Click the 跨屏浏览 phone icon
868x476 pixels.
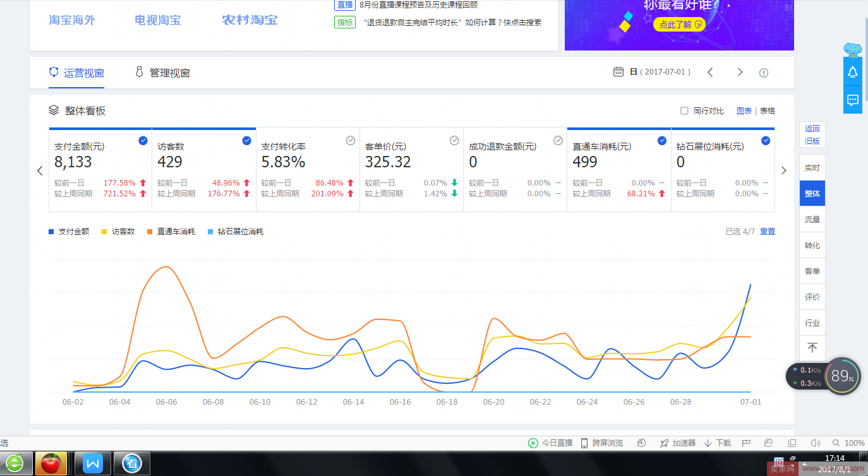coord(584,443)
